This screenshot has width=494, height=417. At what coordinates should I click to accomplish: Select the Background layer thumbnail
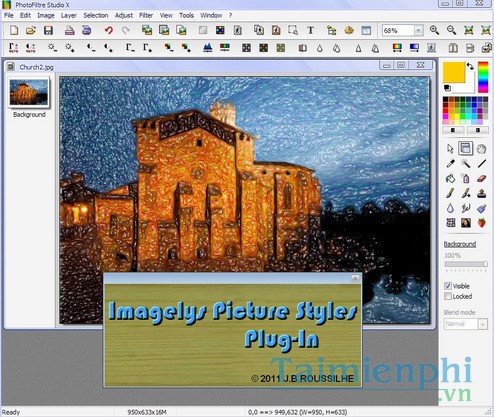pyautogui.click(x=29, y=92)
